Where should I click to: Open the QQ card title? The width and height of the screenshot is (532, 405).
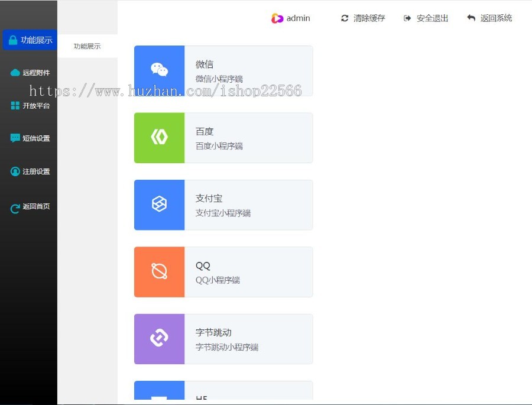[203, 265]
